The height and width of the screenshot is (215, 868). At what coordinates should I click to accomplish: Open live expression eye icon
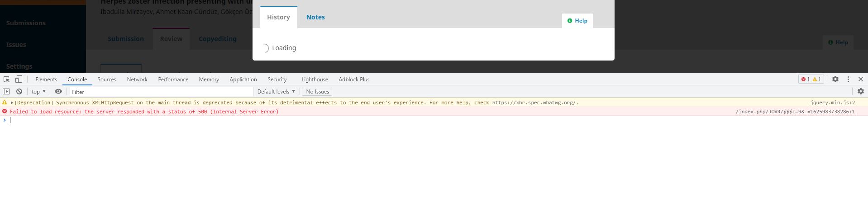[x=58, y=91]
